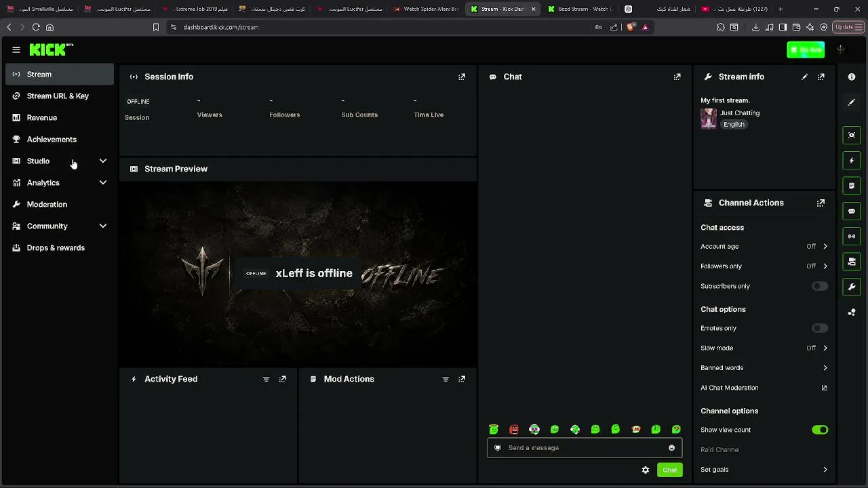The width and height of the screenshot is (868, 488).
Task: Click the "My first stream." title
Action: pos(725,100)
